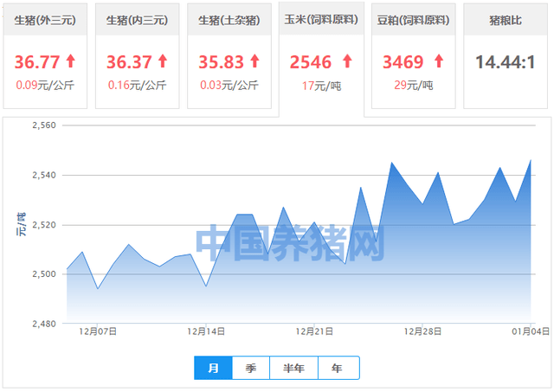554x392 pixels.
Task: Click the change value 0.09元/公斤
Action: pyautogui.click(x=45, y=85)
